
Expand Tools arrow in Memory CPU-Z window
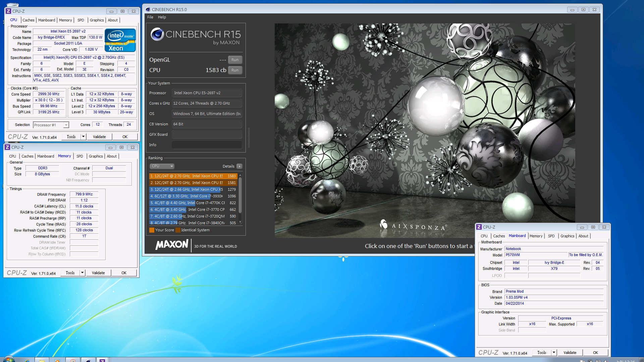click(82, 273)
